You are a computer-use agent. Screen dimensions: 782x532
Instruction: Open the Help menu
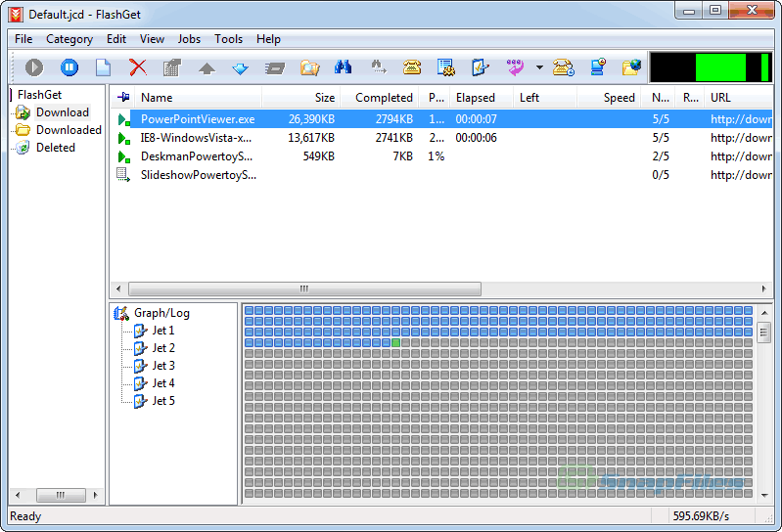(268, 39)
